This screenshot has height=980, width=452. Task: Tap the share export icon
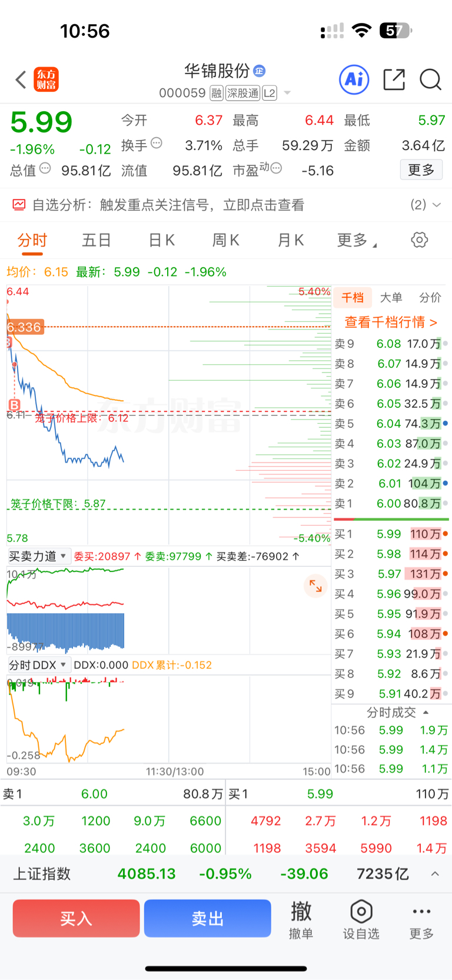[394, 79]
